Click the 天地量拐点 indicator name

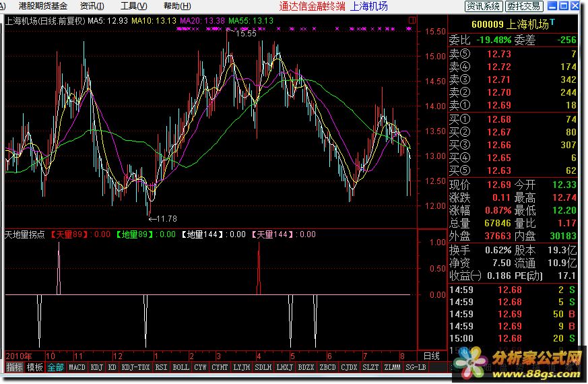coord(25,234)
